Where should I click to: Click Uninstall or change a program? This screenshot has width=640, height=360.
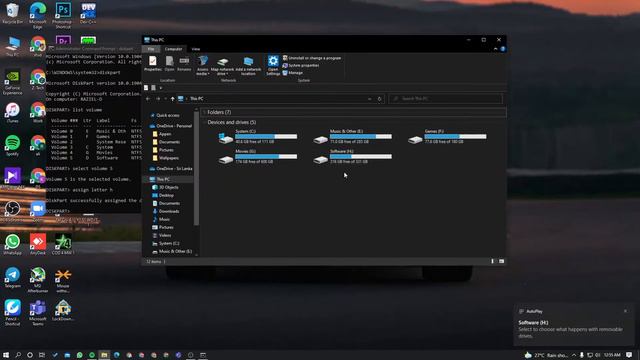312,58
